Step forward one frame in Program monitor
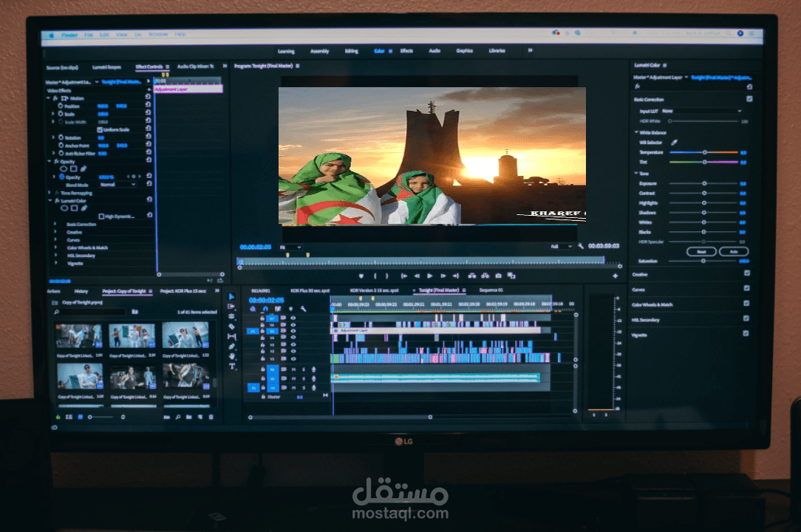The height and width of the screenshot is (532, 801). [443, 276]
